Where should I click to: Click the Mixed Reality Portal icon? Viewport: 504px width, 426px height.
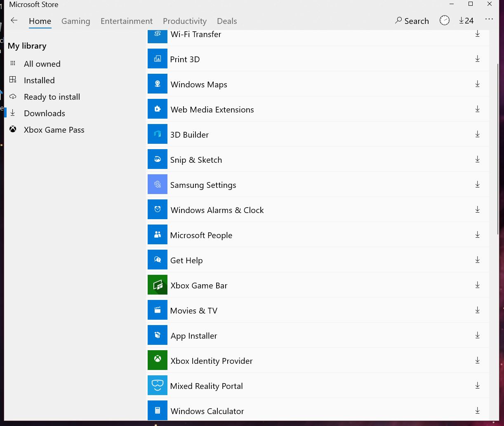tap(158, 386)
